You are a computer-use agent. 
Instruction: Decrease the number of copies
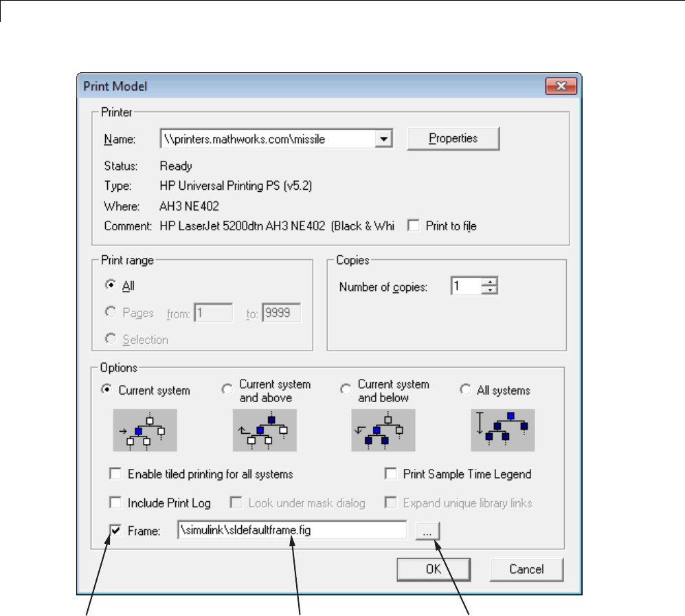click(490, 290)
